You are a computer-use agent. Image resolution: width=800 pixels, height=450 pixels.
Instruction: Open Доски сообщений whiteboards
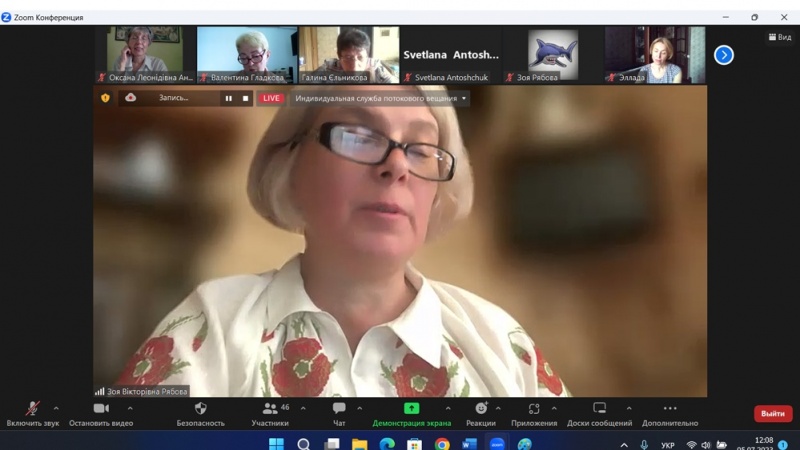pyautogui.click(x=599, y=409)
